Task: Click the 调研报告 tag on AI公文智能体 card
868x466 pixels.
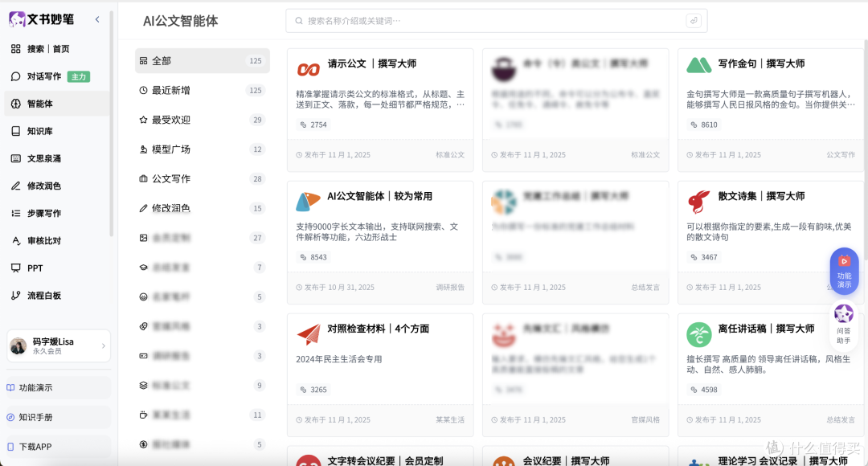Action: (x=450, y=288)
